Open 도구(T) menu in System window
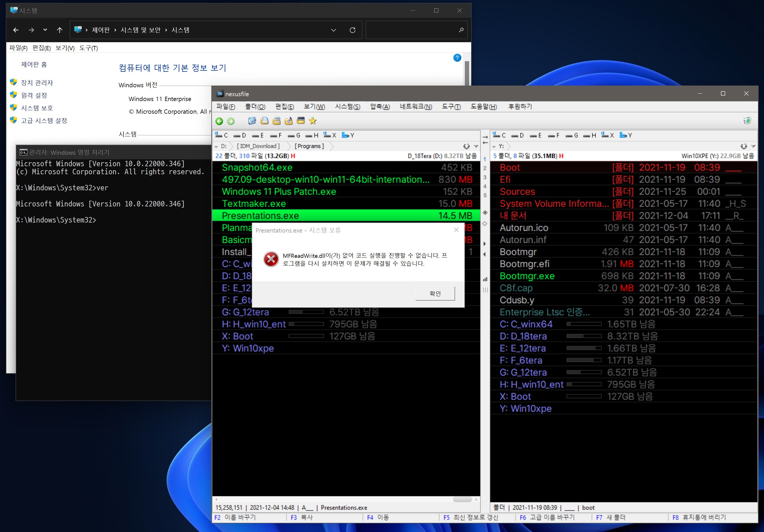Screen dimensions: 764x532 click(88, 48)
